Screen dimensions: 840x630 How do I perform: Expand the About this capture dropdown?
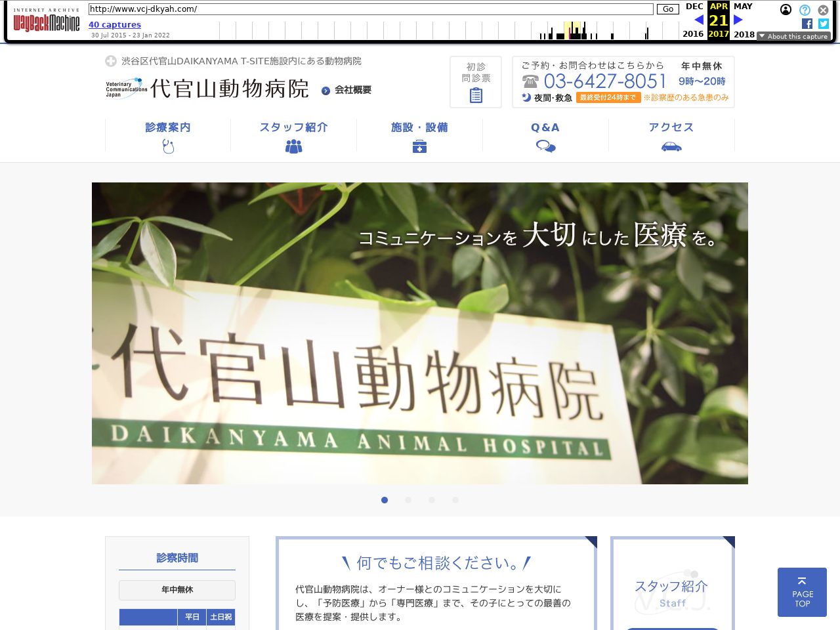pos(793,36)
